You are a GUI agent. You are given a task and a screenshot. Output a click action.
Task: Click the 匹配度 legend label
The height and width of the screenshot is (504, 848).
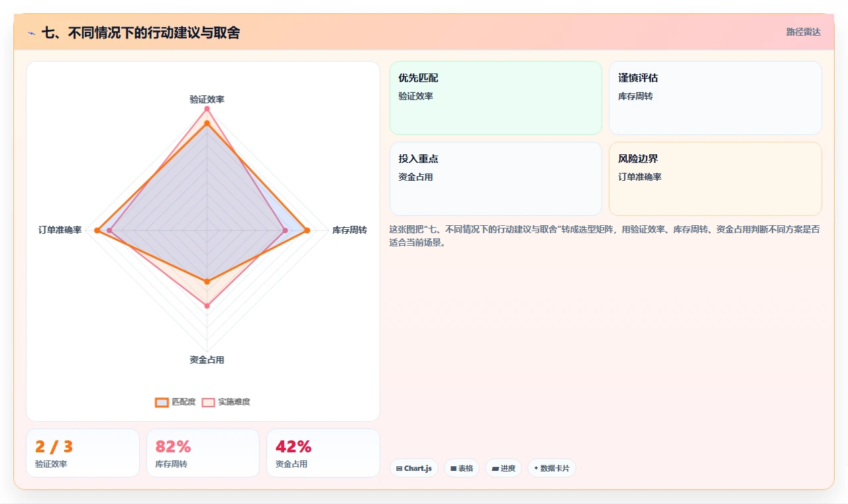pyautogui.click(x=184, y=402)
